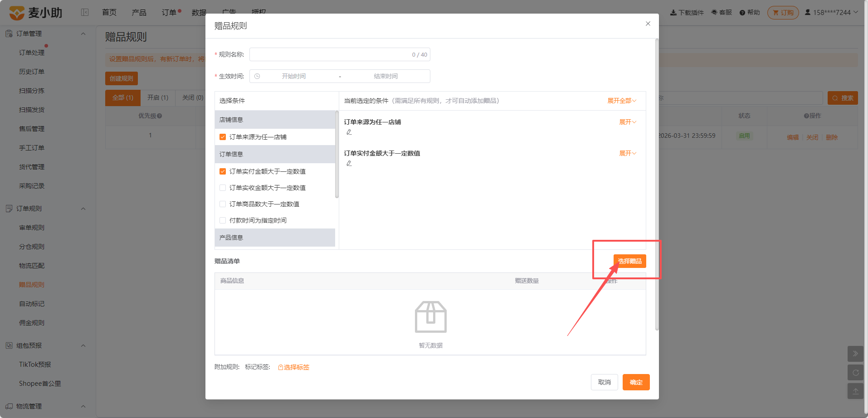Viewport: 868px width, 418px height.
Task: Click the 创建规则 button
Action: click(x=122, y=78)
